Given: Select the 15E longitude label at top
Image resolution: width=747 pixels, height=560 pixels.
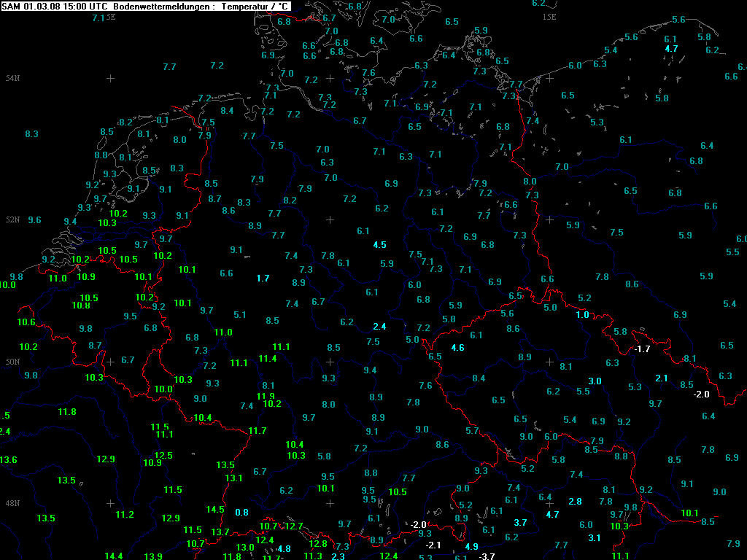Looking at the screenshot, I should pyautogui.click(x=549, y=17).
